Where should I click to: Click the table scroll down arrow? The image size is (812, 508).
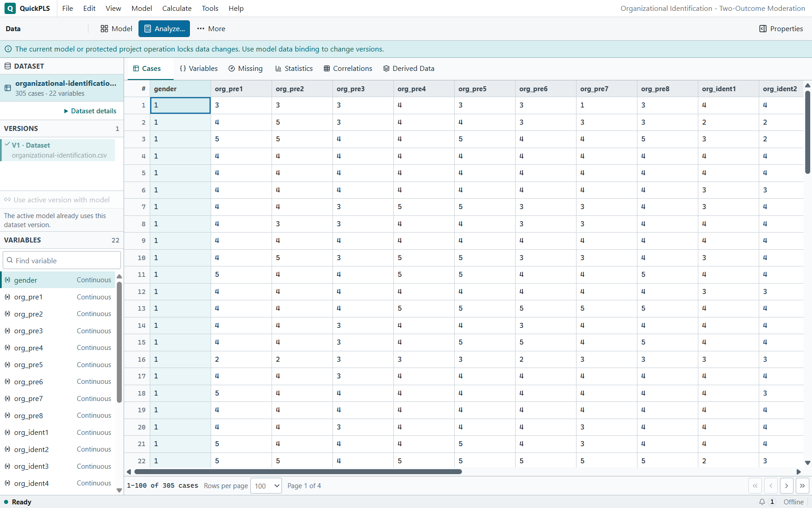click(x=807, y=463)
